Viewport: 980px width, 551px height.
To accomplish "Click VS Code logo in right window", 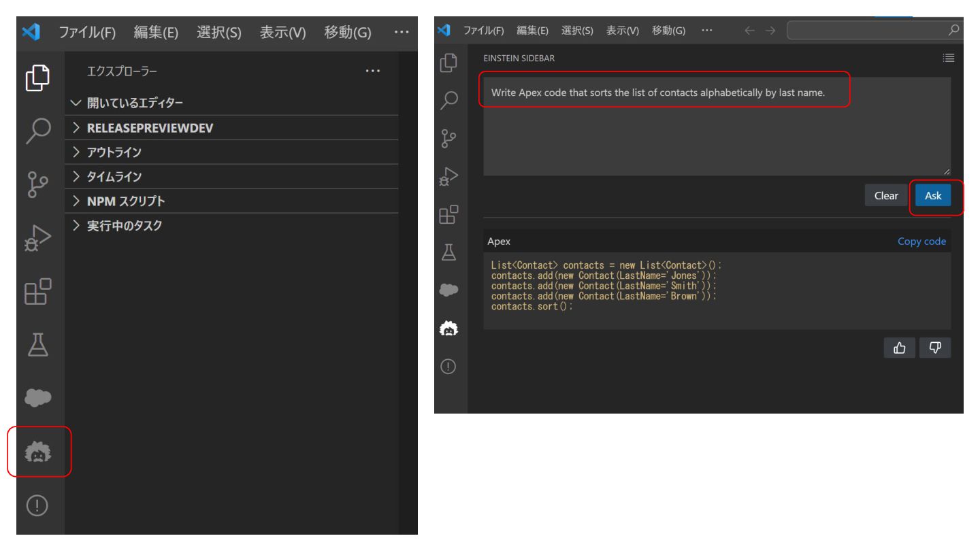I will tap(444, 31).
